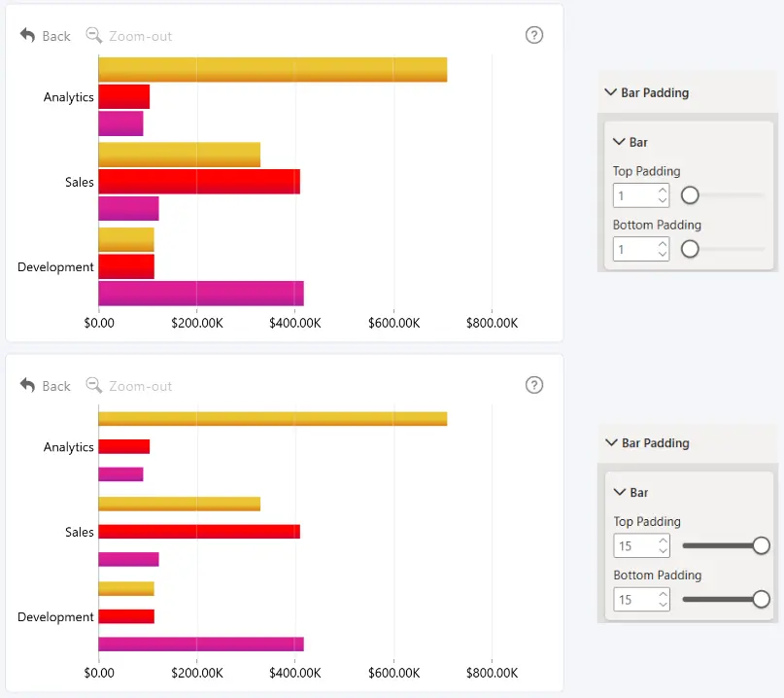Screen dimensions: 784x698
Task: Click the Back arrow icon in top chart
Action: click(x=27, y=36)
